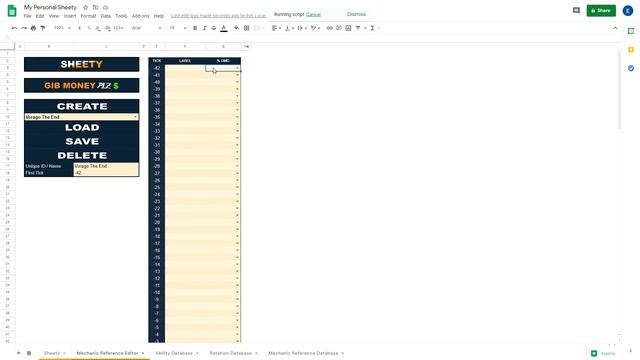Click the CREATE button
Image resolution: width=640 pixels, height=360 pixels.
coord(82,106)
